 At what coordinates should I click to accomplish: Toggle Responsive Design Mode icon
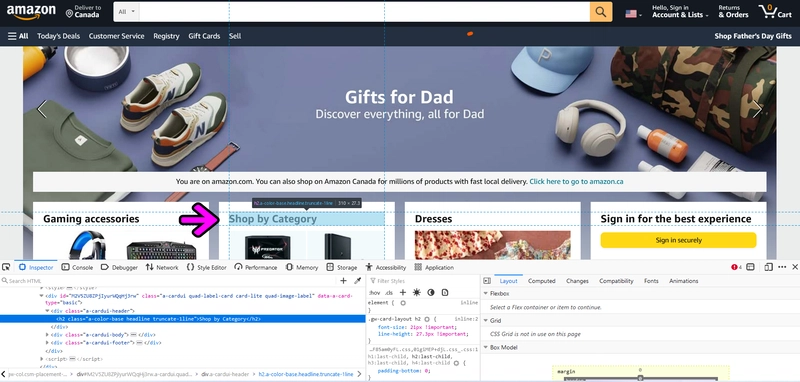(x=768, y=267)
